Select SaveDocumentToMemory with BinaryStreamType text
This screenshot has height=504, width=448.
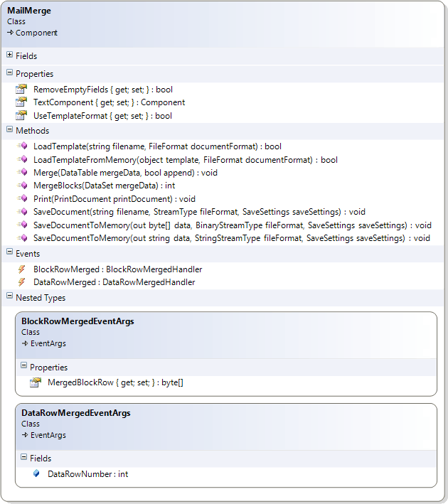233,225
